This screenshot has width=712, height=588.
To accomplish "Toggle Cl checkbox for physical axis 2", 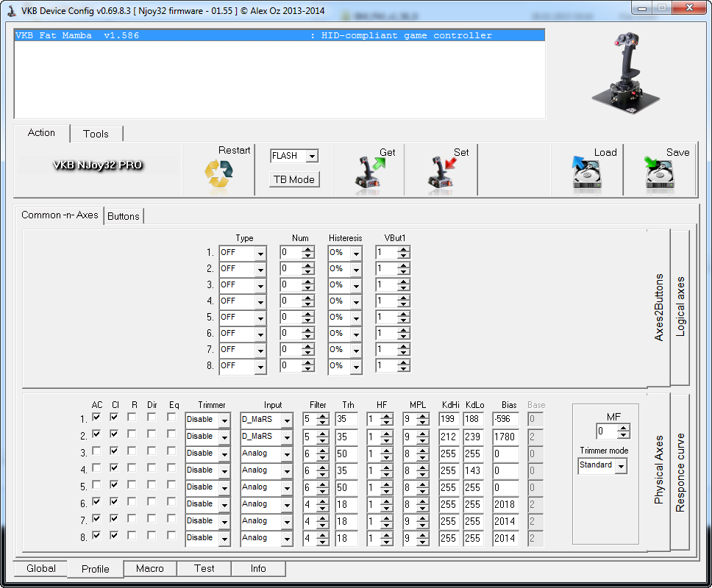I will tap(114, 434).
